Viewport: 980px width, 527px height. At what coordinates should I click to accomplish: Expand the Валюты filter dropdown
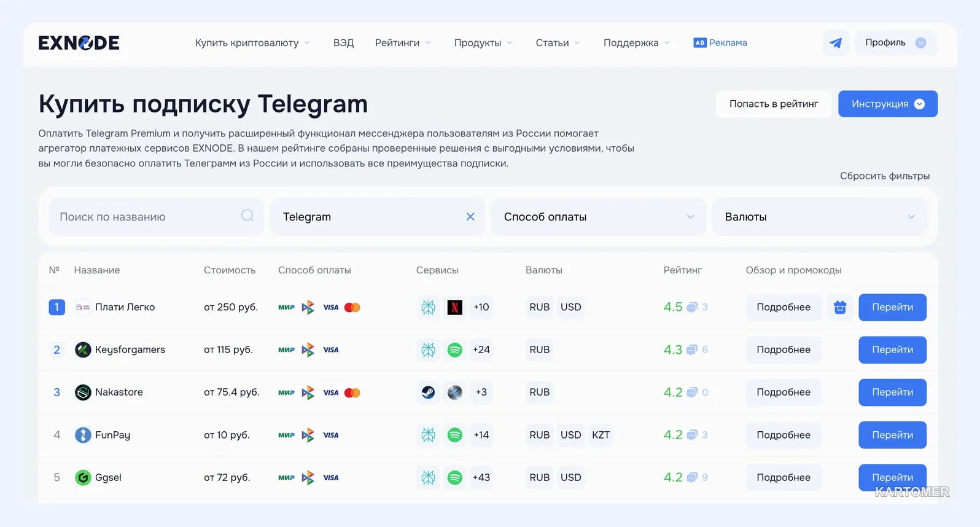coord(819,217)
